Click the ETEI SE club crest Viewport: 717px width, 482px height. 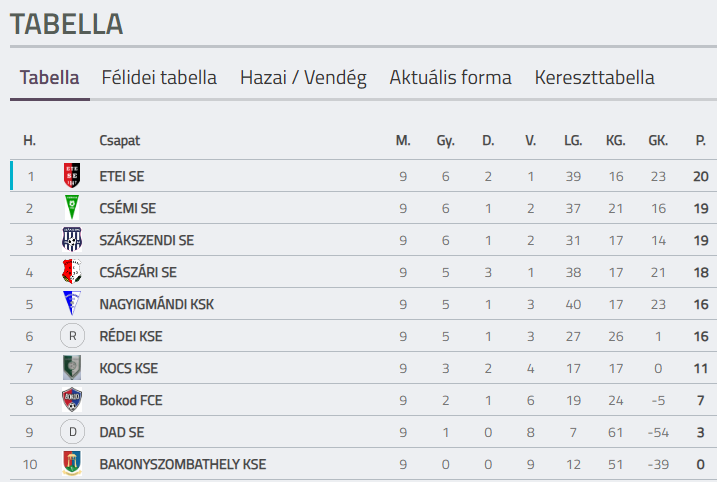(x=70, y=176)
